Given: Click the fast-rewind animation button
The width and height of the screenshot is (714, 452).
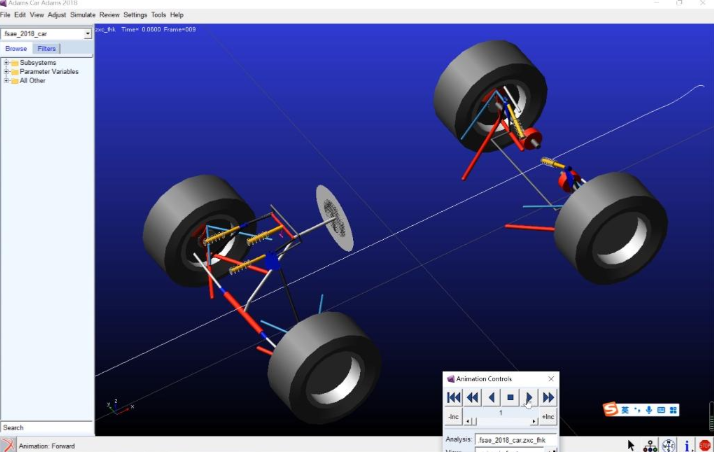Looking at the screenshot, I should click(x=472, y=397).
